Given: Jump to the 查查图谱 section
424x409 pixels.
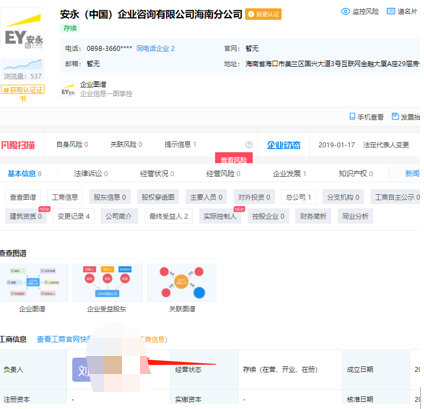Looking at the screenshot, I should tap(23, 197).
